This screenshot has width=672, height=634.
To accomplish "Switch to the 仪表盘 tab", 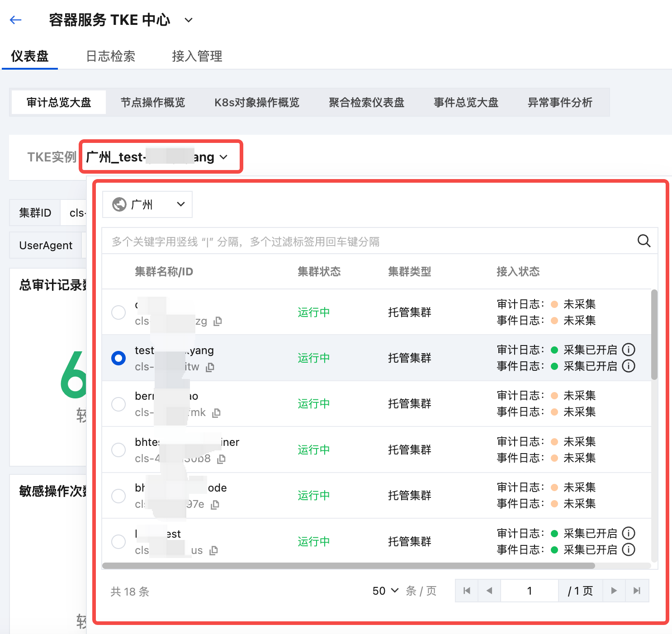I will [30, 56].
